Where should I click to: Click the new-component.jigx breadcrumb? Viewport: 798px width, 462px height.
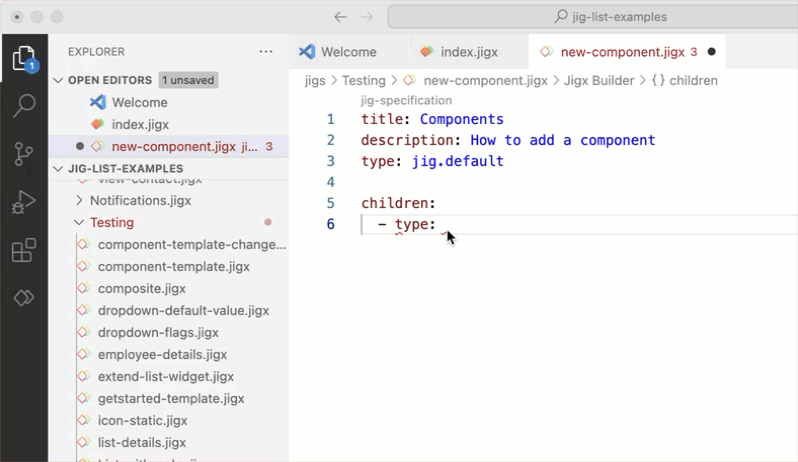pos(485,80)
